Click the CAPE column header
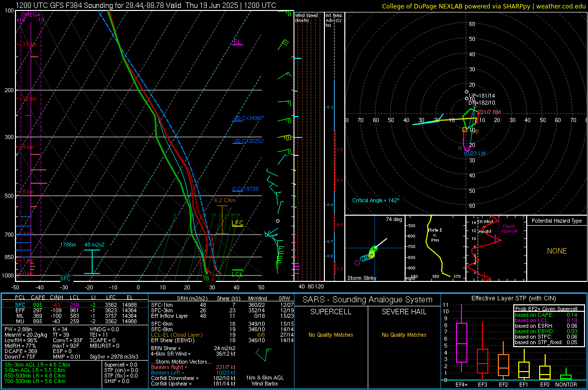 coord(38,297)
